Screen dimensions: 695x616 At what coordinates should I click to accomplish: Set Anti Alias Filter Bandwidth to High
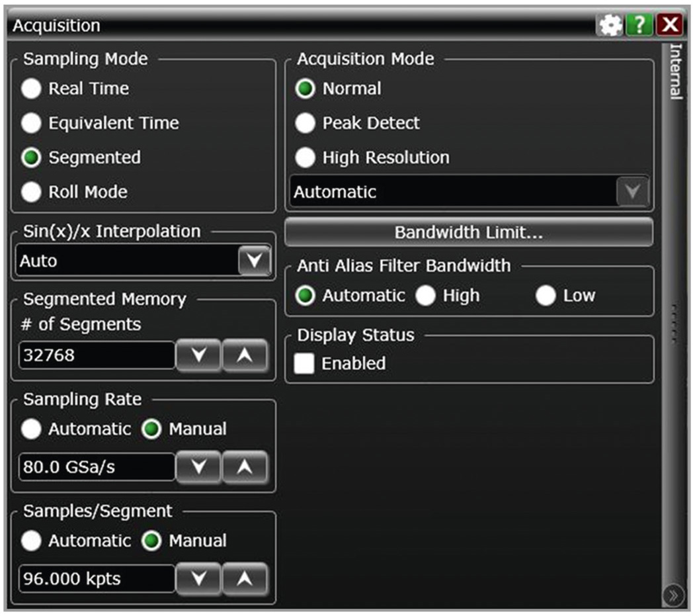[x=425, y=296]
